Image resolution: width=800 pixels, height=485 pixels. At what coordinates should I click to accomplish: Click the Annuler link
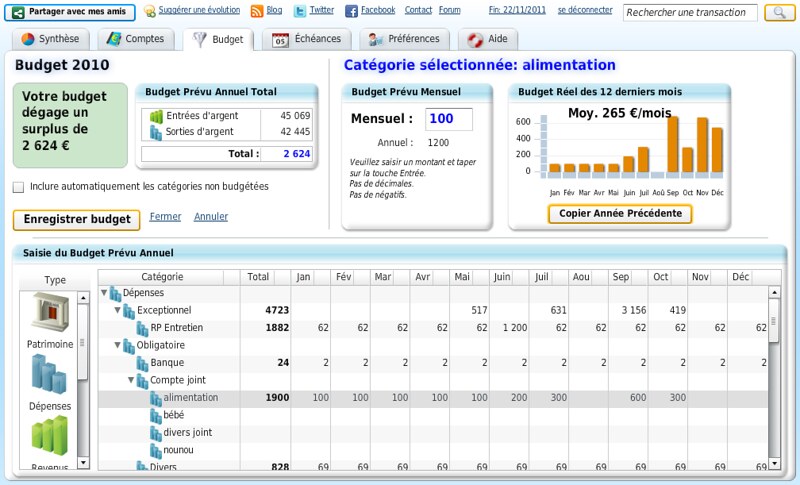210,217
